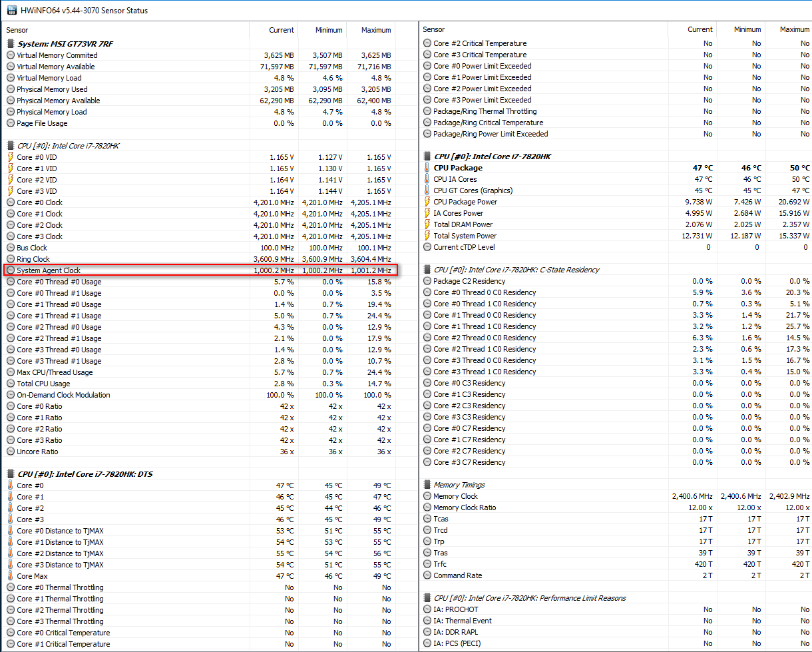Select the Core #0 C3 Residency row
This screenshot has height=652, width=812.
pos(616,383)
